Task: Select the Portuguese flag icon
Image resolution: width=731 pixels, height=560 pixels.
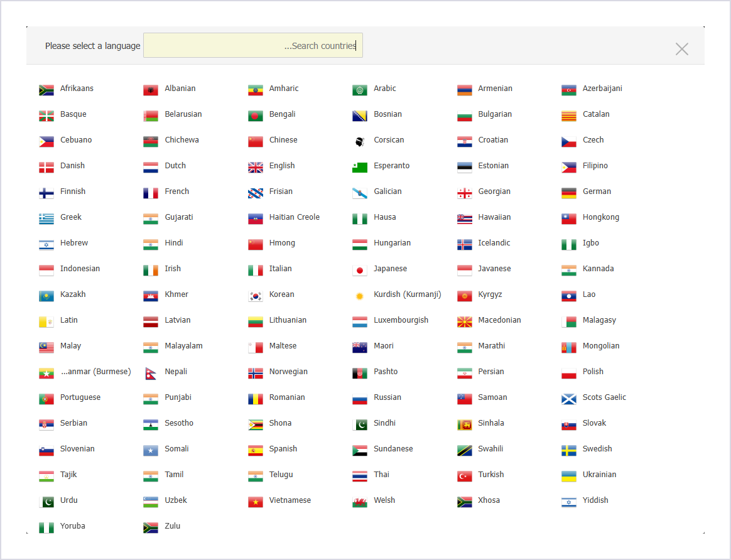Action: [46, 398]
